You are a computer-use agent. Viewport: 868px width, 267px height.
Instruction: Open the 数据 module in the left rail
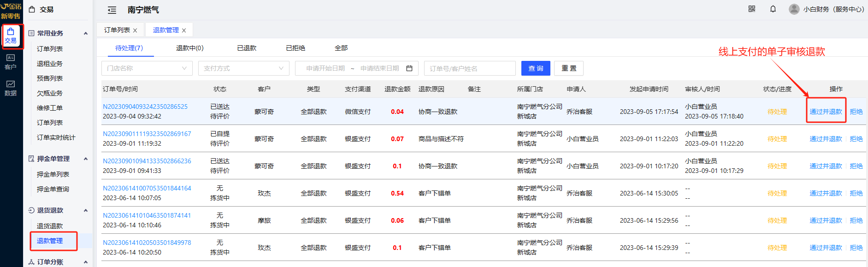pyautogui.click(x=11, y=88)
